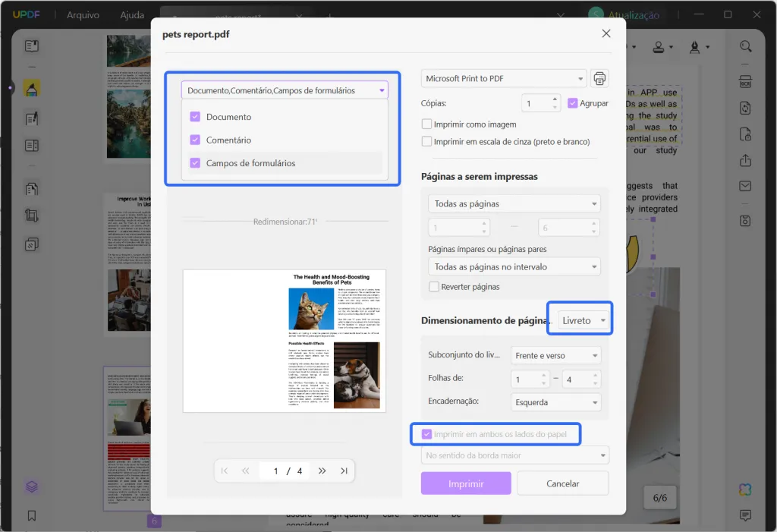Disable Imprimir em ambos os lados do papel

click(426, 433)
